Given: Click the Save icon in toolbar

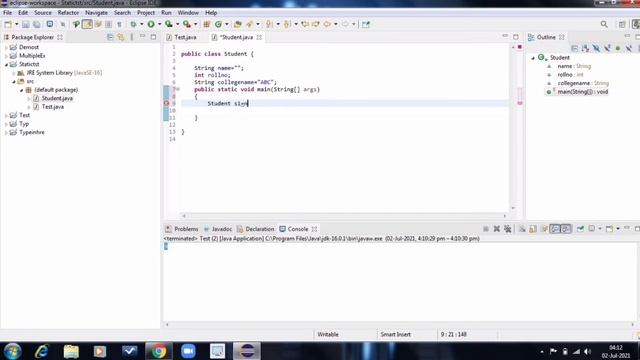Looking at the screenshot, I should pos(26,24).
